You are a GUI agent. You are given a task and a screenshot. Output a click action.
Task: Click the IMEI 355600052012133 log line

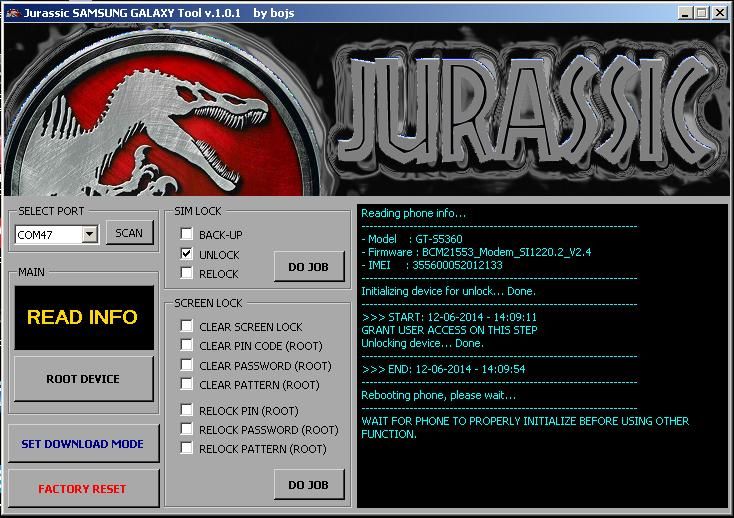(432, 265)
